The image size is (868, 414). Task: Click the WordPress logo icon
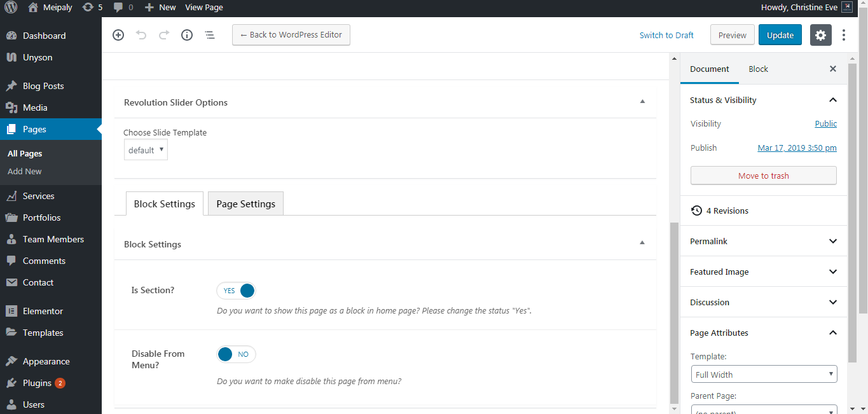[11, 8]
